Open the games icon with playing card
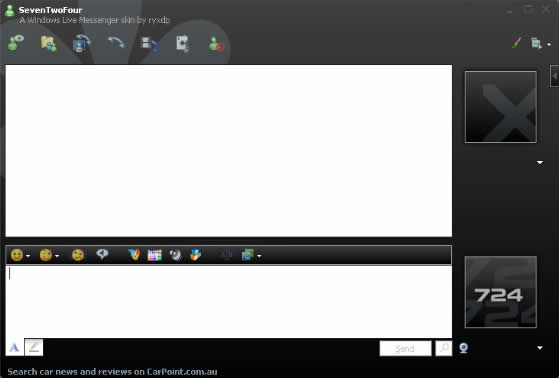Viewport: 559px width, 378px height. pyautogui.click(x=183, y=44)
